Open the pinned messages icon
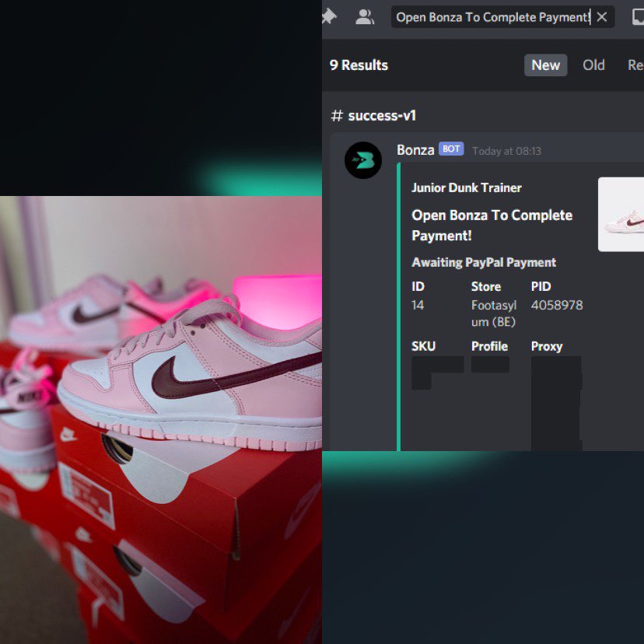Viewport: 644px width, 644px height. click(329, 17)
